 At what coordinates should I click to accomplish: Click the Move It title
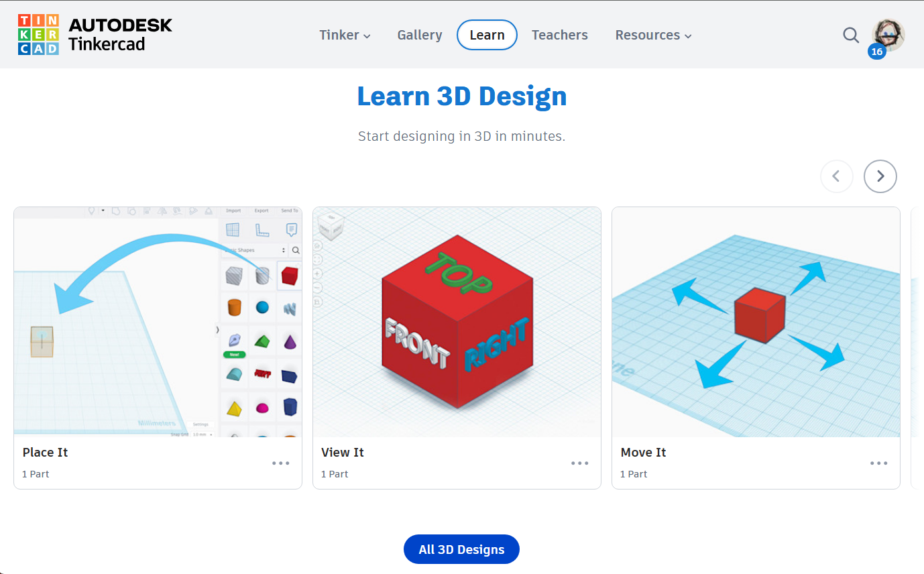point(643,453)
